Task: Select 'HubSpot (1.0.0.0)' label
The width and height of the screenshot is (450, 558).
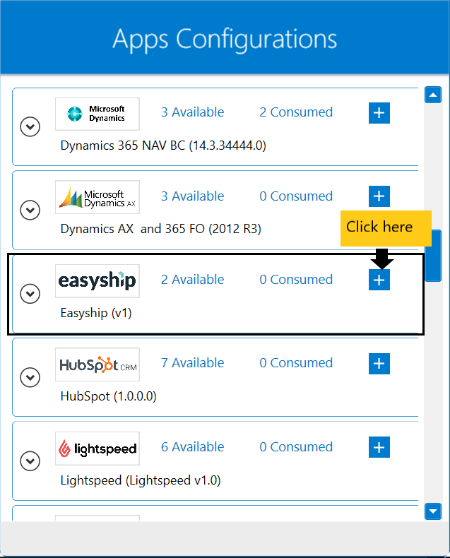Action: (x=108, y=396)
